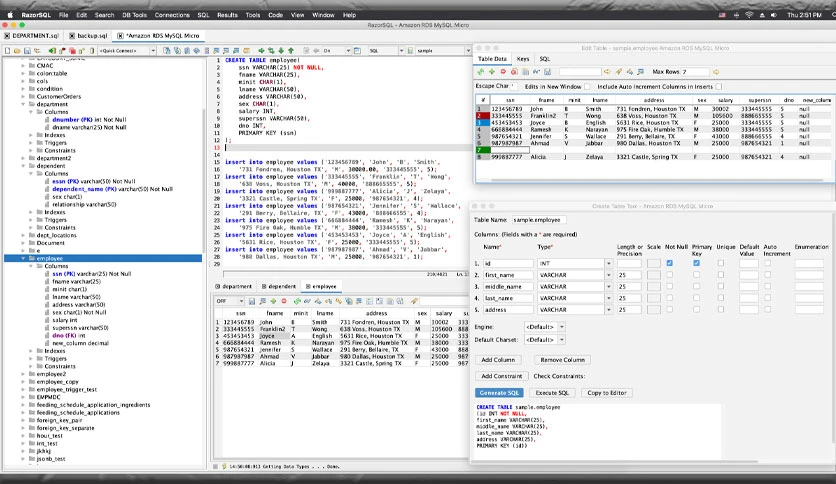Click green refresh icon in Edit Table toolbar

click(480, 71)
